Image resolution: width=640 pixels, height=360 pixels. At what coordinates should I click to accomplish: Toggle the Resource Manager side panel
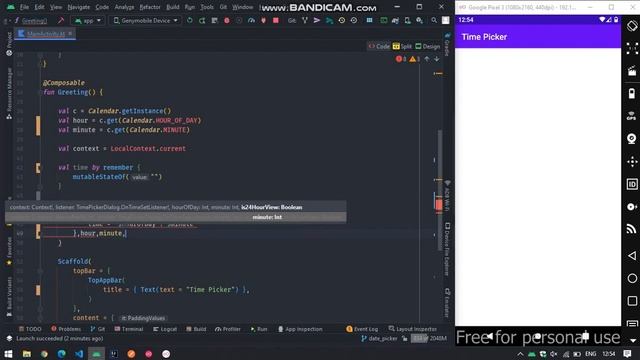pyautogui.click(x=9, y=93)
